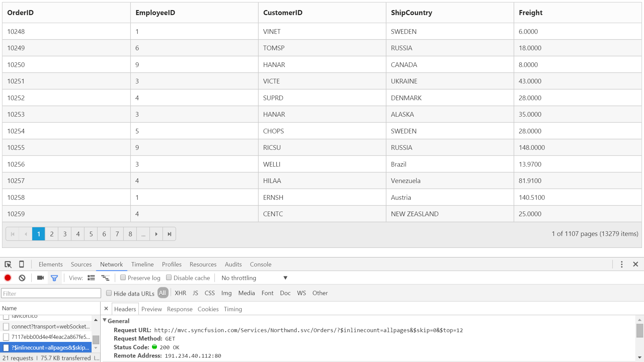
Task: Toggle the device toolbar icon
Action: [x=21, y=264]
